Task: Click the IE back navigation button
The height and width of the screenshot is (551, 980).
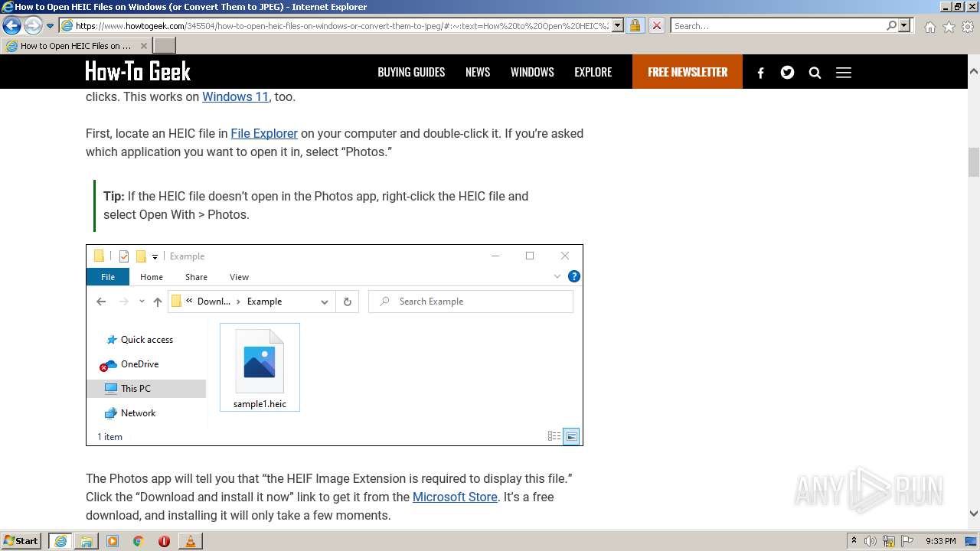Action: click(x=12, y=25)
